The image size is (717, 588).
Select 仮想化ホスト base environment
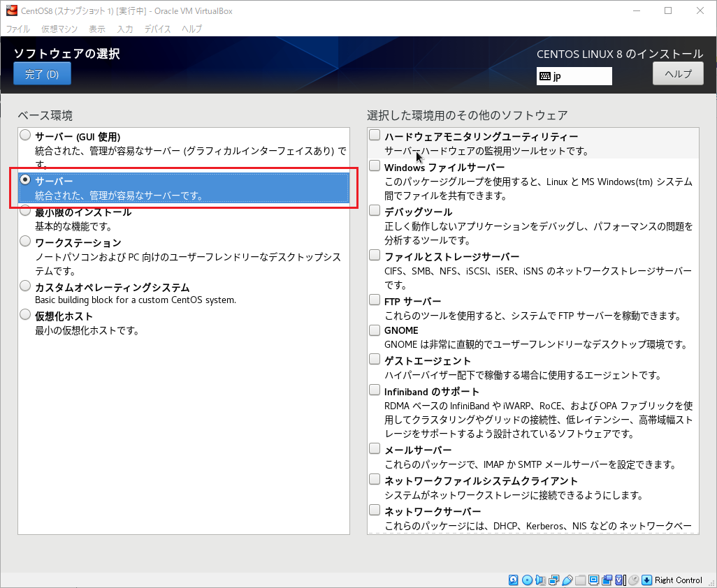(x=25, y=314)
